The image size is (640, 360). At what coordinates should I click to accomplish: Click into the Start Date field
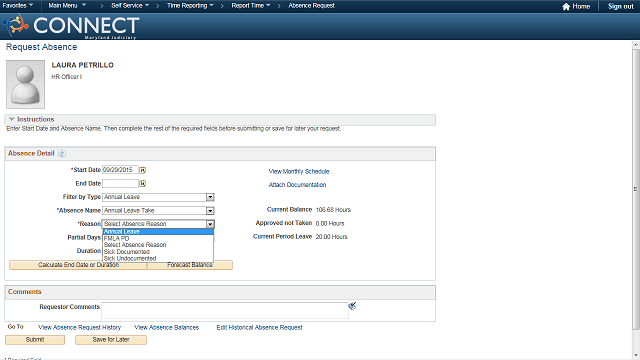click(x=120, y=170)
